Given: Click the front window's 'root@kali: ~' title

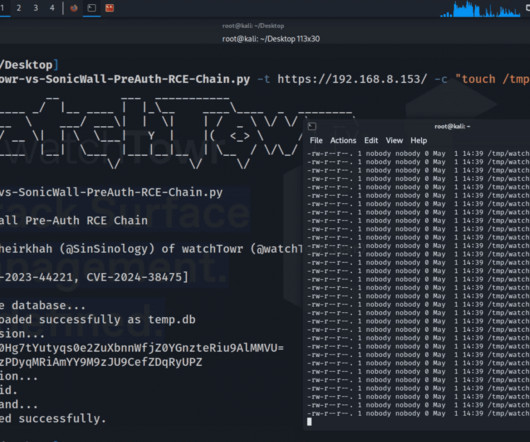Looking at the screenshot, I should 452,126.
